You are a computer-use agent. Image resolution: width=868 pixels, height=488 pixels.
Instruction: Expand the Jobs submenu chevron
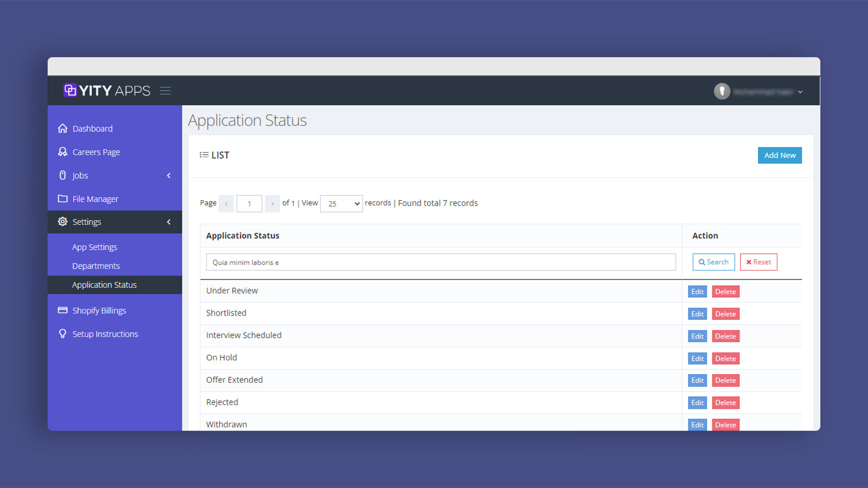pyautogui.click(x=169, y=176)
